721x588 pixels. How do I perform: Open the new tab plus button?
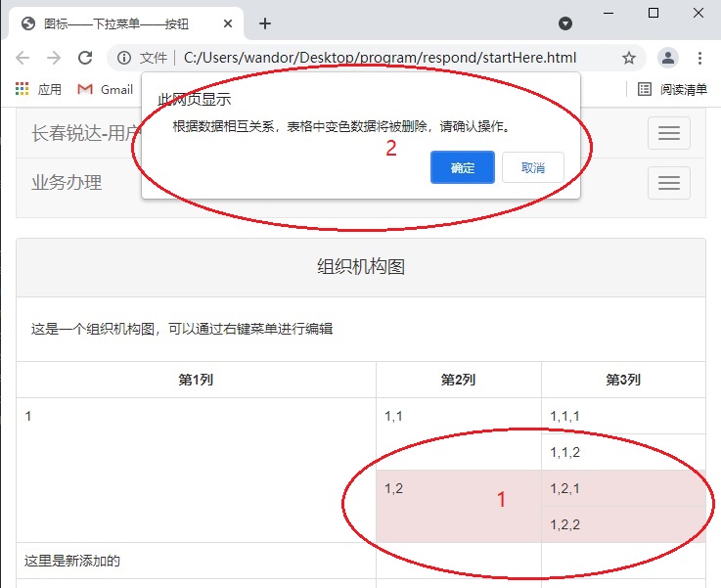pyautogui.click(x=265, y=23)
